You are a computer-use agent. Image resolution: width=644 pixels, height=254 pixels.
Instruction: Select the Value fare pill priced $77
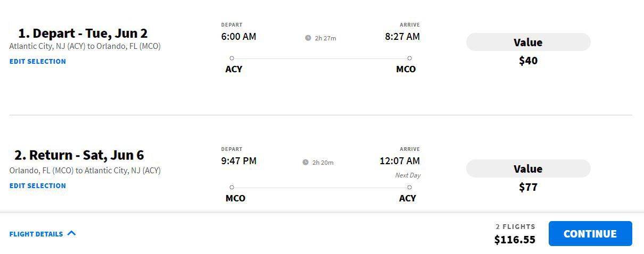(x=528, y=168)
